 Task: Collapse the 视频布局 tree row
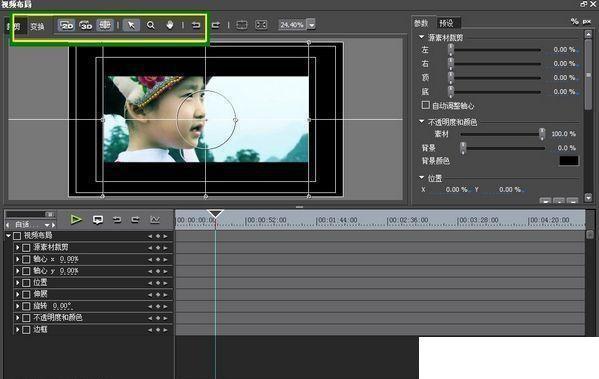8,236
